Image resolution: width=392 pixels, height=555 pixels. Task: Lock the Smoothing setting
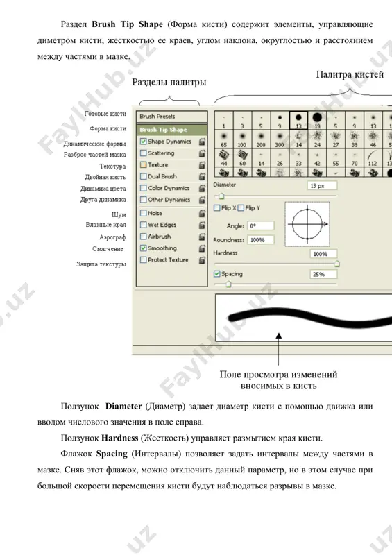click(x=202, y=248)
